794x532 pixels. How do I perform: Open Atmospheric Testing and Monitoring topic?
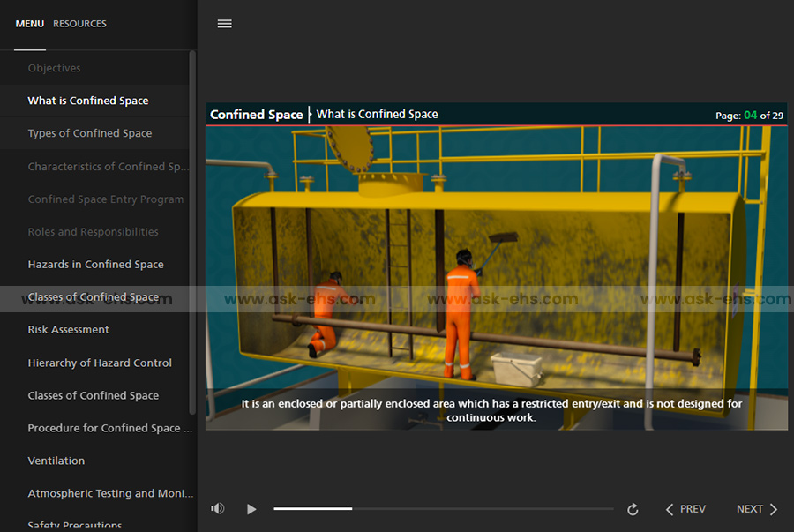(x=109, y=493)
